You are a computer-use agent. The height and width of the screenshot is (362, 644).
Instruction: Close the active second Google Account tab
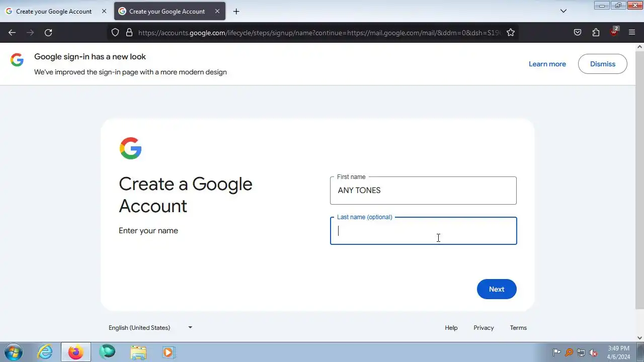tap(217, 11)
